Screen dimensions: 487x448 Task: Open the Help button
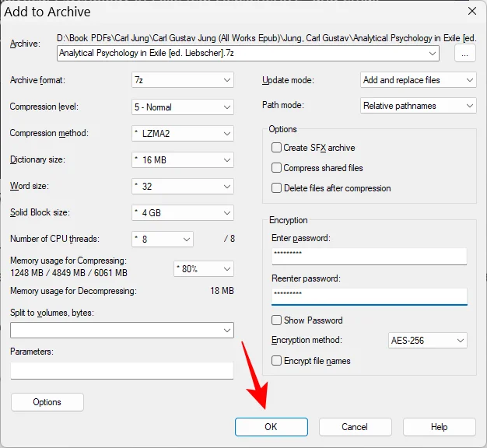pyautogui.click(x=440, y=427)
